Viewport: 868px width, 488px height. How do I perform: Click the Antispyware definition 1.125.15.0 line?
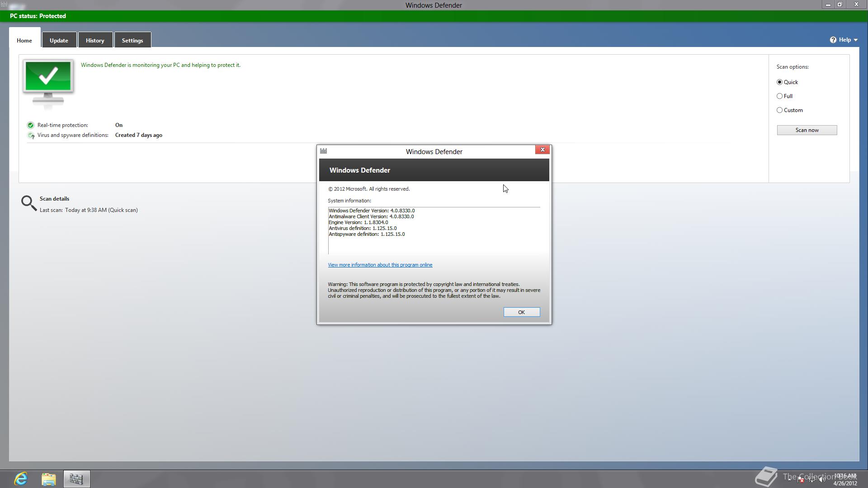coord(367,234)
